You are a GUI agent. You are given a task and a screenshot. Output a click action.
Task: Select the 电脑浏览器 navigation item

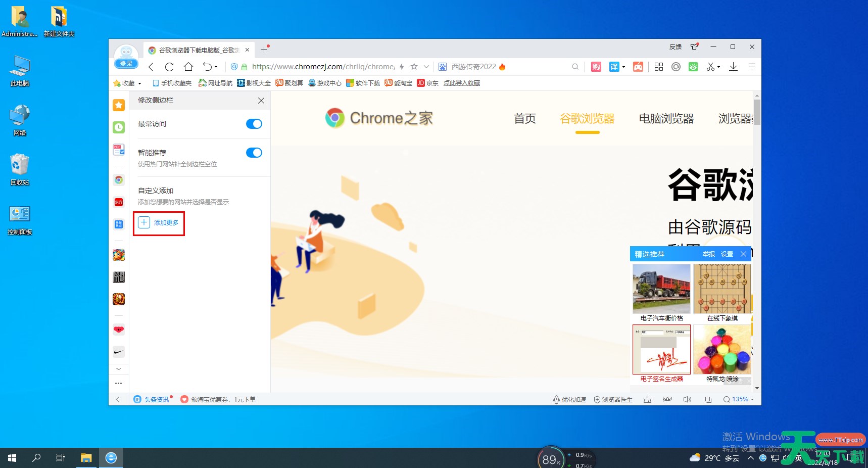[x=666, y=119]
